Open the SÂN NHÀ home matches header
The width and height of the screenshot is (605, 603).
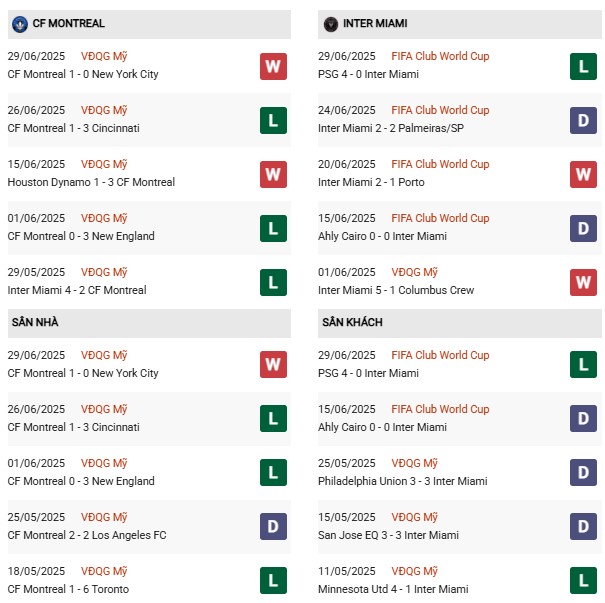click(x=34, y=322)
